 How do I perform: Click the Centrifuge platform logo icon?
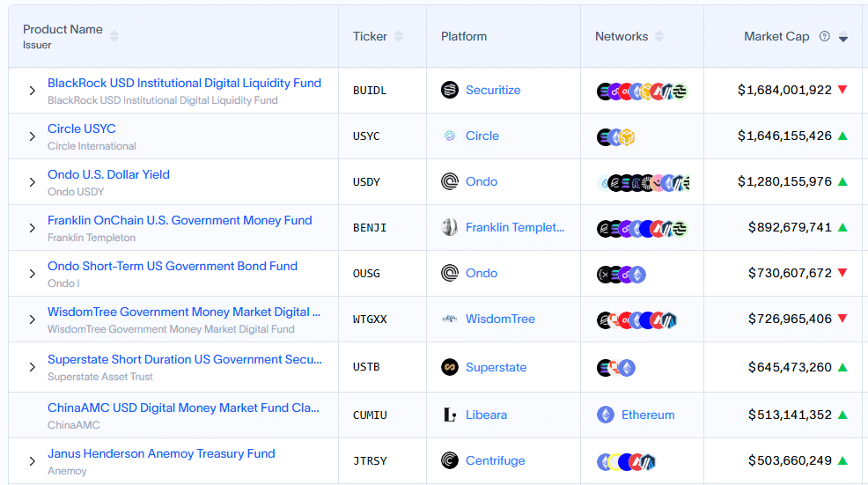(450, 460)
